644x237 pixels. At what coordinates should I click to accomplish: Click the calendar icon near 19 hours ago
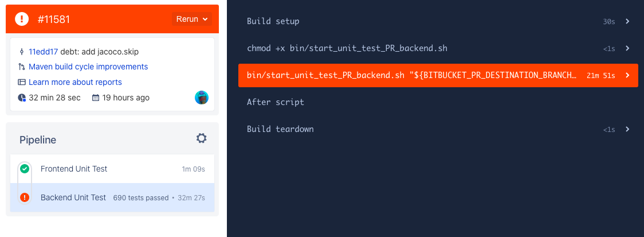pyautogui.click(x=96, y=98)
